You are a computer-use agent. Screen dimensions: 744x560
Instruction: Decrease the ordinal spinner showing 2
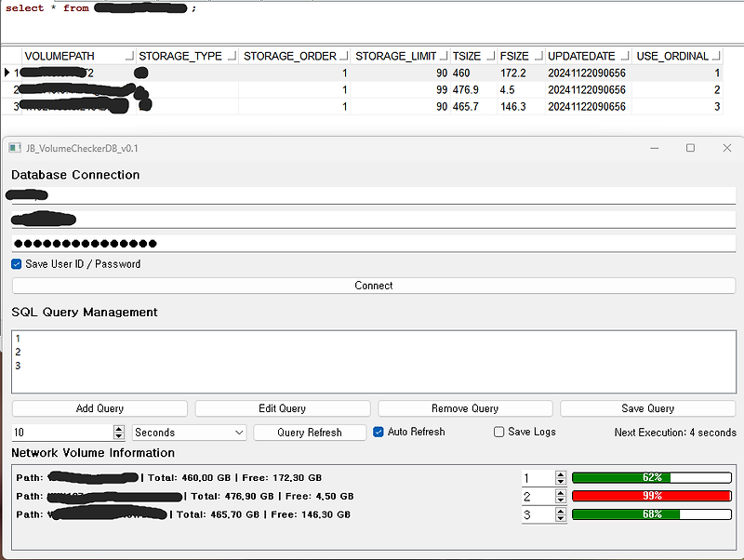pyautogui.click(x=561, y=500)
